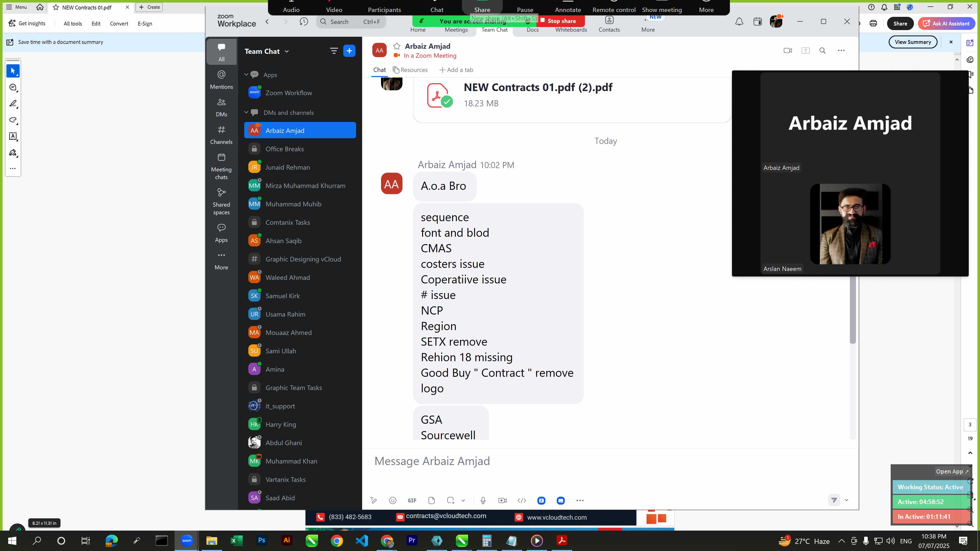Open Photoshop from taskbar
The height and width of the screenshot is (551, 980).
[x=262, y=541]
